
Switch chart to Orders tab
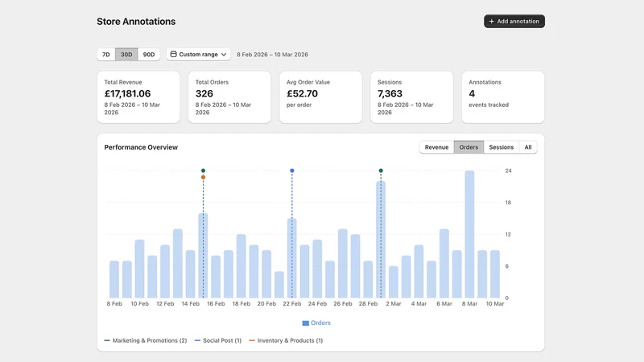(469, 147)
